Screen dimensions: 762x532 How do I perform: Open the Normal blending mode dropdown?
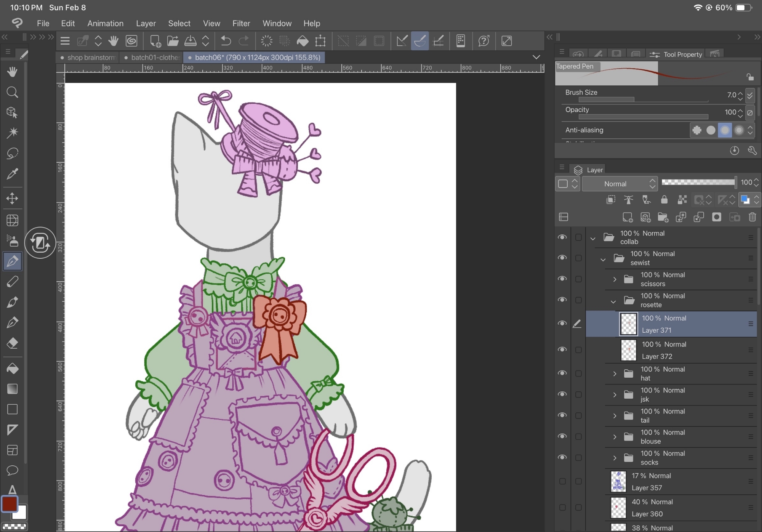pyautogui.click(x=620, y=184)
